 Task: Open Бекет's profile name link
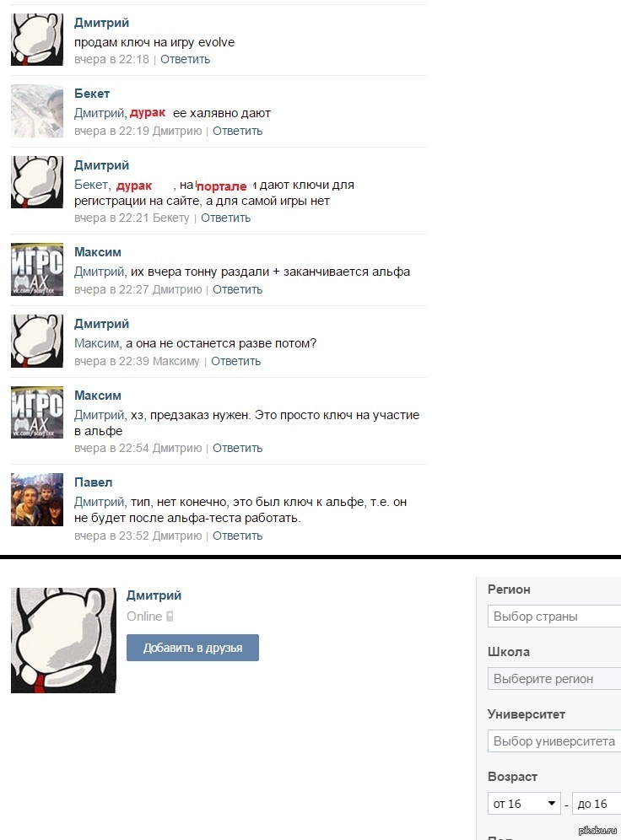click(x=92, y=94)
